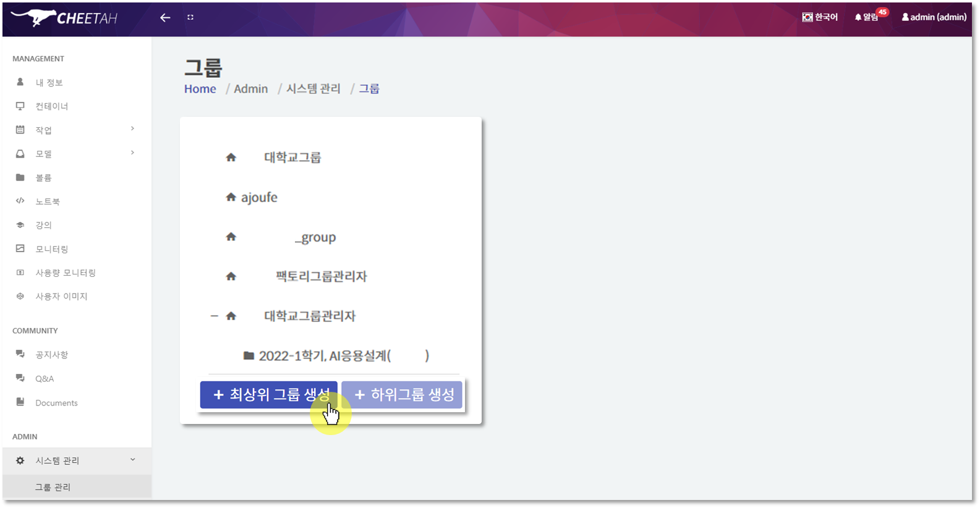Image resolution: width=980 pixels, height=508 pixels.
Task: Click 최상위 그룹 생성 button
Action: pos(269,395)
